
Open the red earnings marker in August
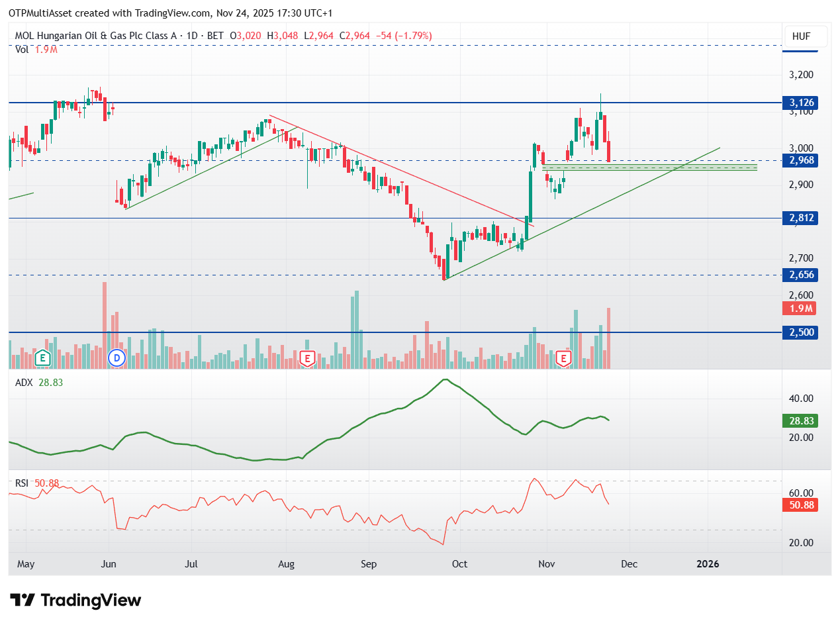coord(306,358)
